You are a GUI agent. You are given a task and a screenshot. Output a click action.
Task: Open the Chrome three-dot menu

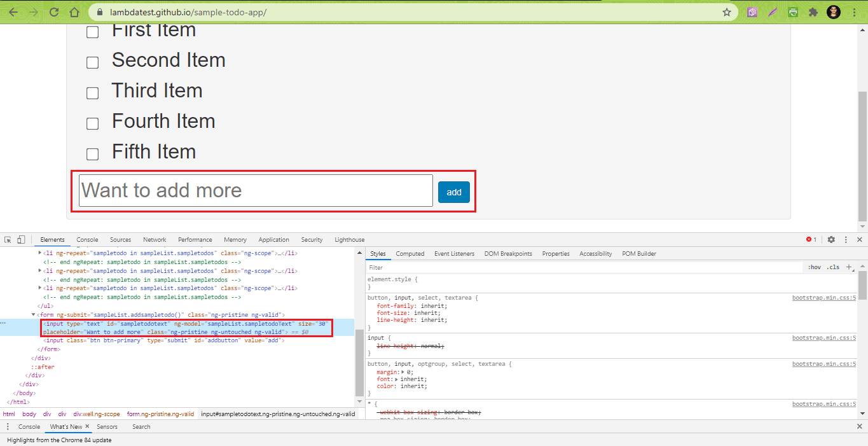853,12
